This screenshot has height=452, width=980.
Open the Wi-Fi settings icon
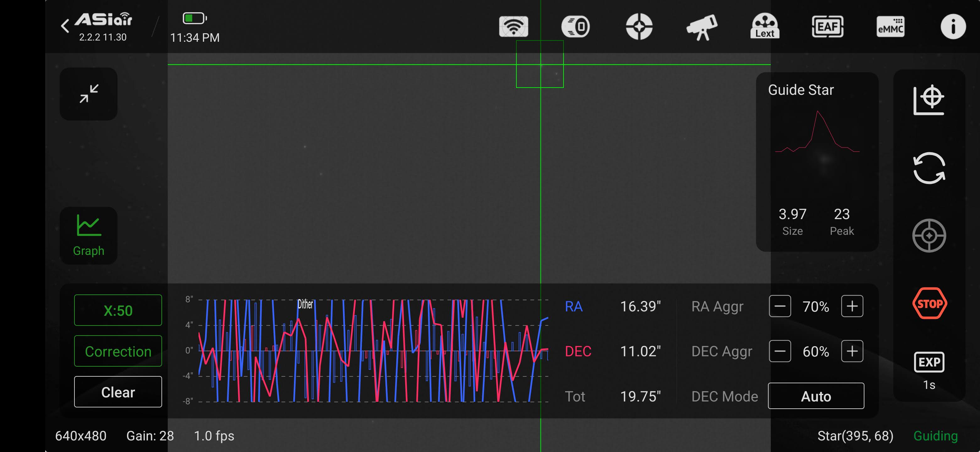(x=513, y=27)
